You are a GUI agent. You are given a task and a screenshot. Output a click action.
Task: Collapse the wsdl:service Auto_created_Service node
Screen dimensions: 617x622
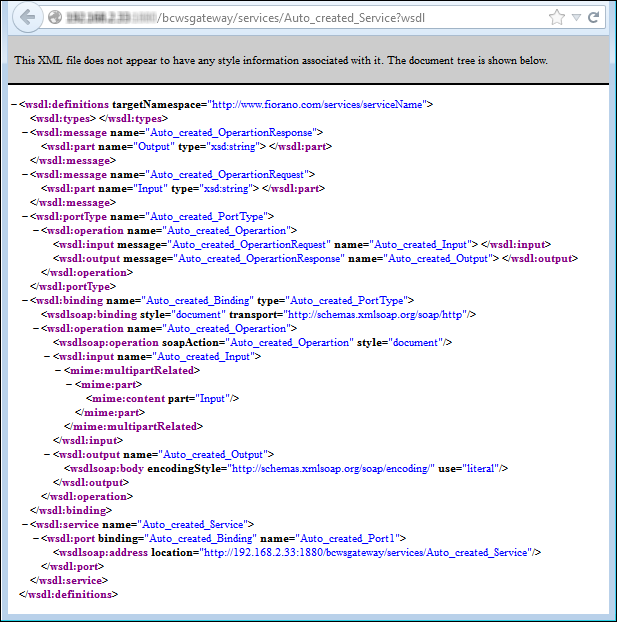point(25,524)
